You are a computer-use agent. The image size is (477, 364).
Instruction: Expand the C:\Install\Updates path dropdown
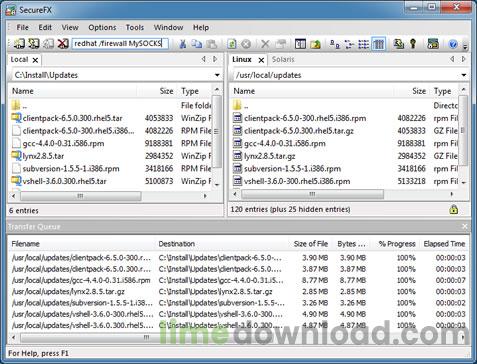217,75
